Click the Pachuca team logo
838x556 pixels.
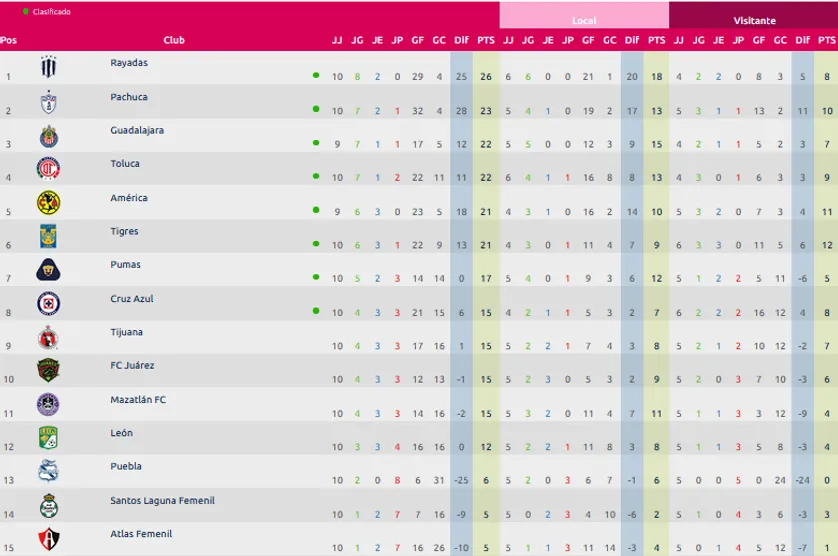tap(48, 102)
